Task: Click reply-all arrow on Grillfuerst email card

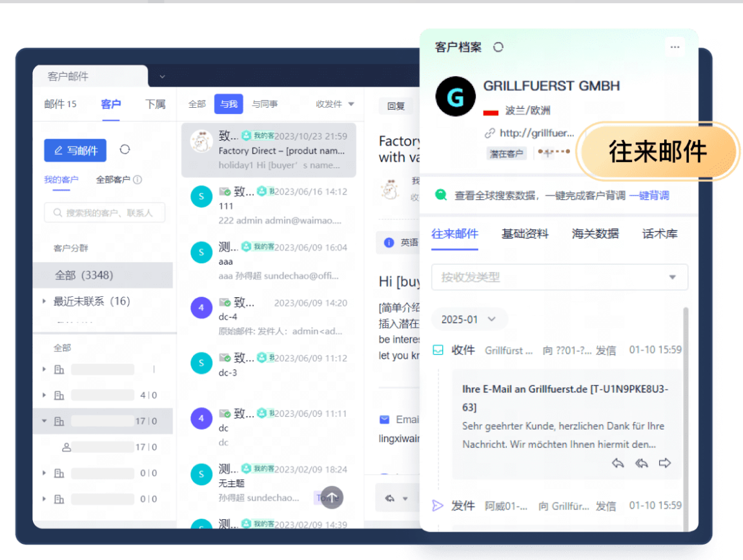Action: tap(641, 463)
